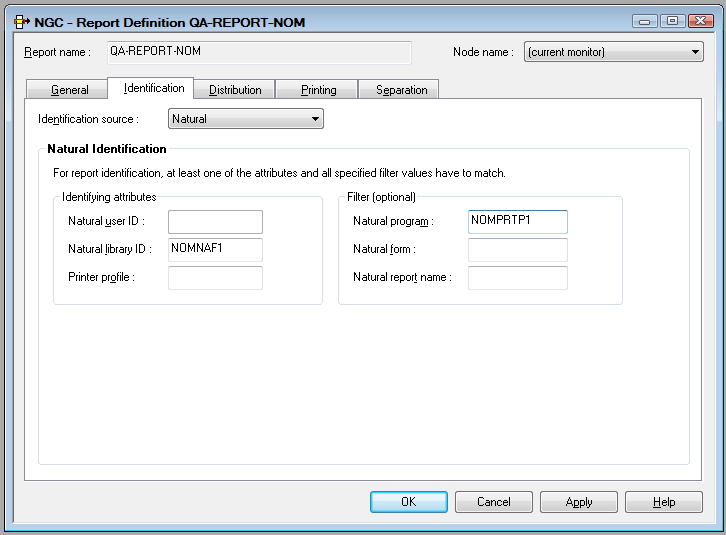This screenshot has width=726, height=535.
Task: Click the Cancel button
Action: (493, 502)
